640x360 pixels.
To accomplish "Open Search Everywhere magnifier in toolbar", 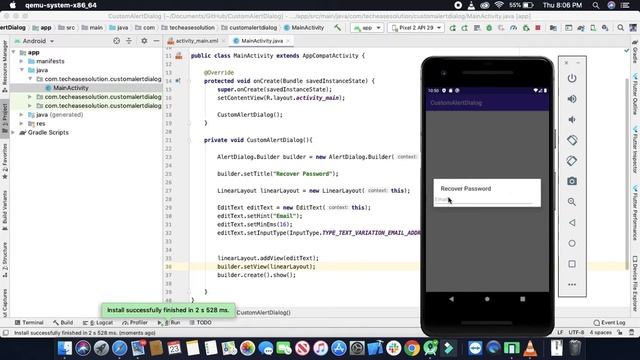I will point(620,28).
